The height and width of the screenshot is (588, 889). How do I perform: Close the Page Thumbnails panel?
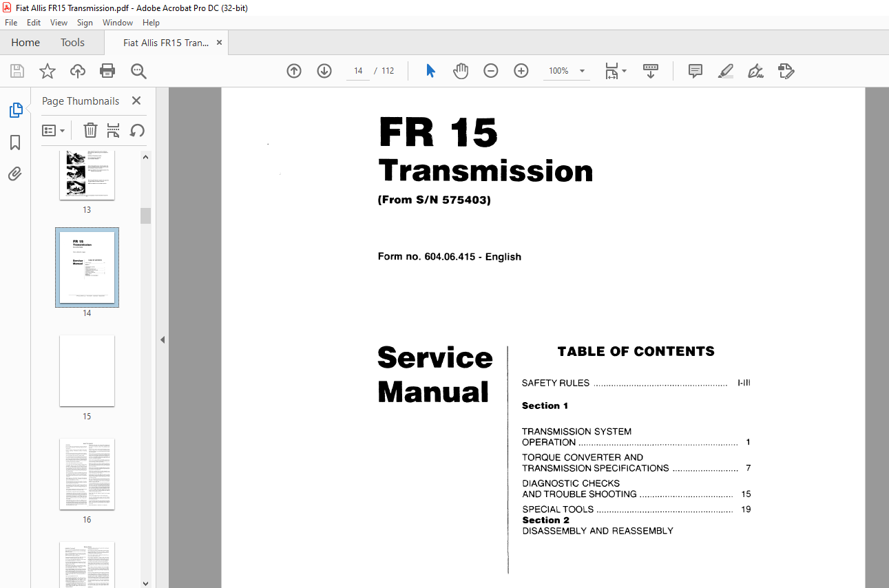(x=136, y=101)
